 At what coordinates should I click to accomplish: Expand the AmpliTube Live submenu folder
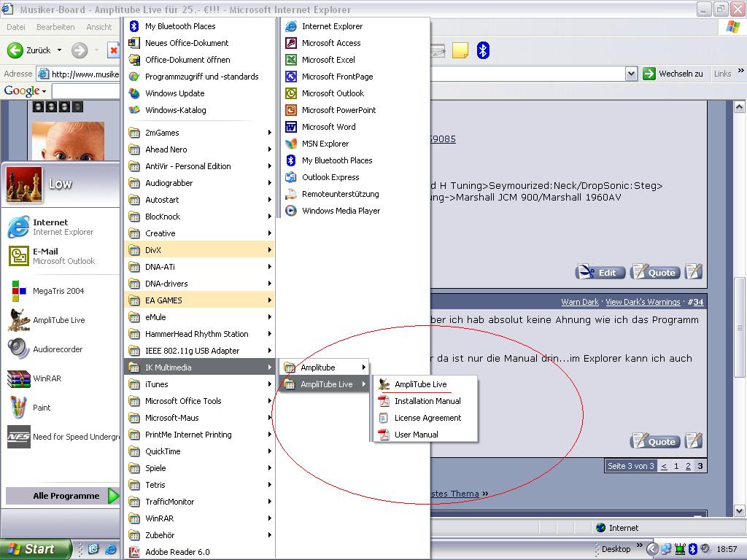(x=325, y=384)
